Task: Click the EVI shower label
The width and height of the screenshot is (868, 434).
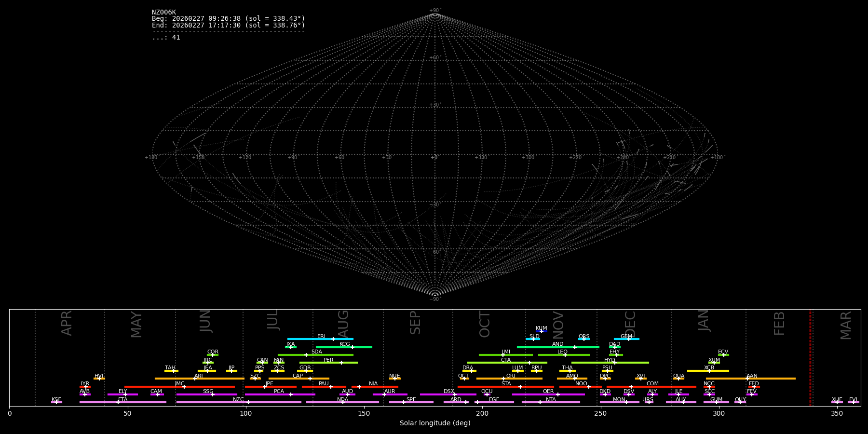Action: point(853,400)
